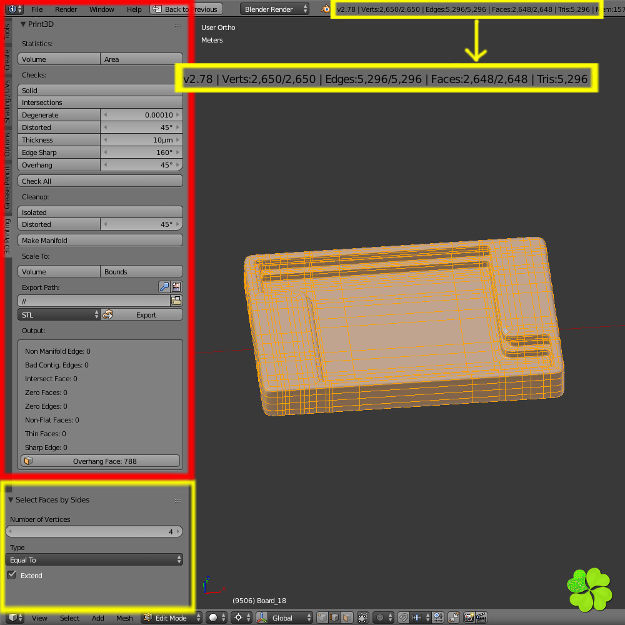The width and height of the screenshot is (625, 625).
Task: Click the Distorted check button
Action: click(59, 127)
